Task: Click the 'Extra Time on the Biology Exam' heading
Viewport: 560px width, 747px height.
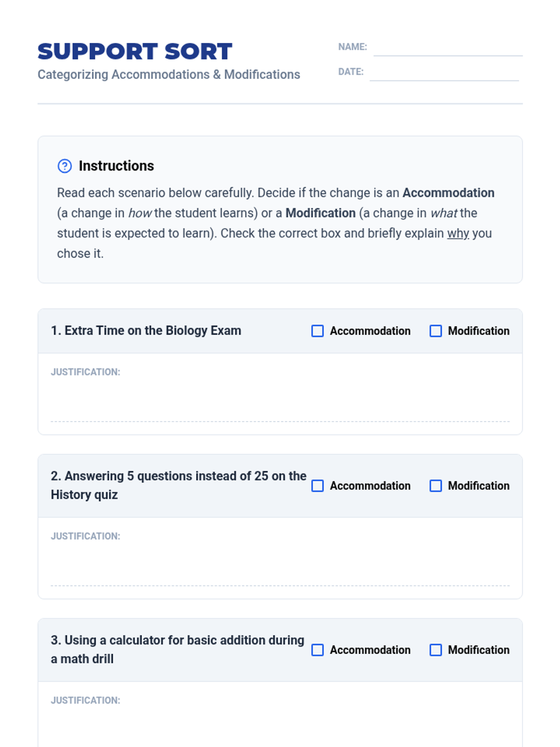Action: tap(146, 331)
